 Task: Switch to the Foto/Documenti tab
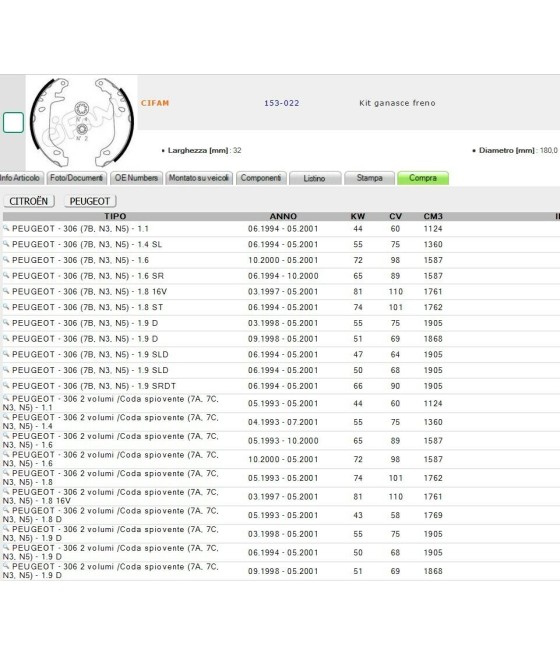[76, 178]
